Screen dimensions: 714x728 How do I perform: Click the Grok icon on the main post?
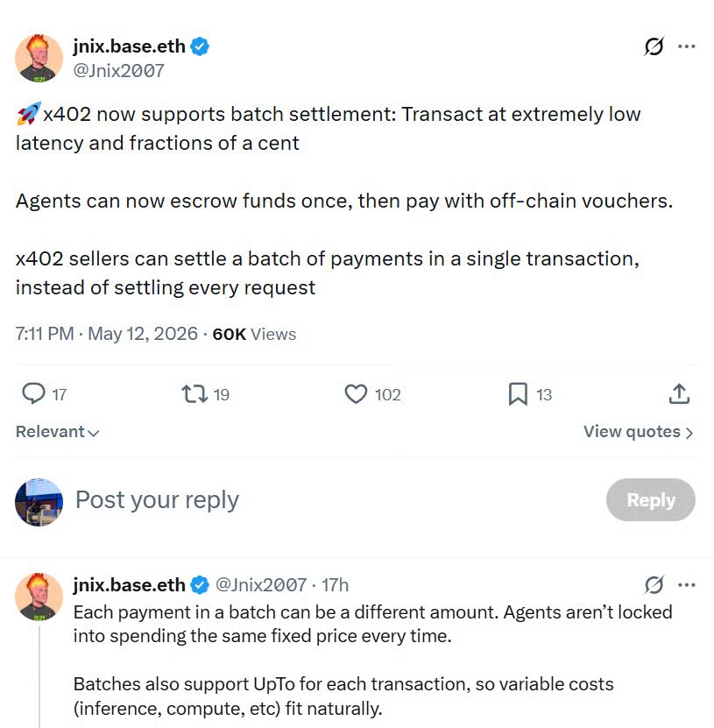pyautogui.click(x=654, y=46)
